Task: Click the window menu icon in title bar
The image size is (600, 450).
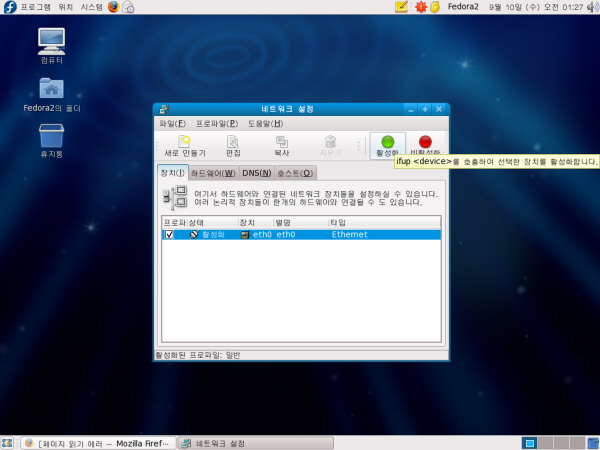Action: coord(164,109)
